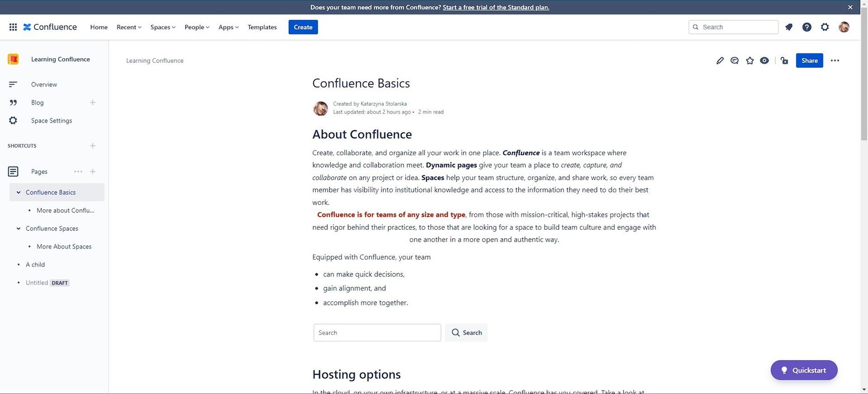Open Space Settings in sidebar
The width and height of the screenshot is (868, 394).
pyautogui.click(x=51, y=121)
